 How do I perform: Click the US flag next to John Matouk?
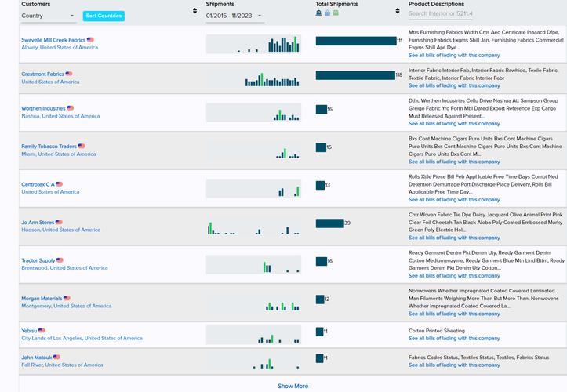56,357
